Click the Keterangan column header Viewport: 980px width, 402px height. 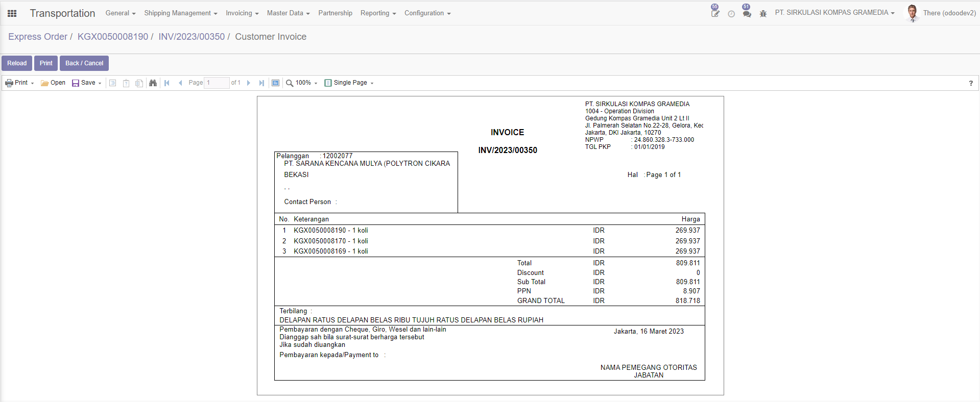coord(311,219)
